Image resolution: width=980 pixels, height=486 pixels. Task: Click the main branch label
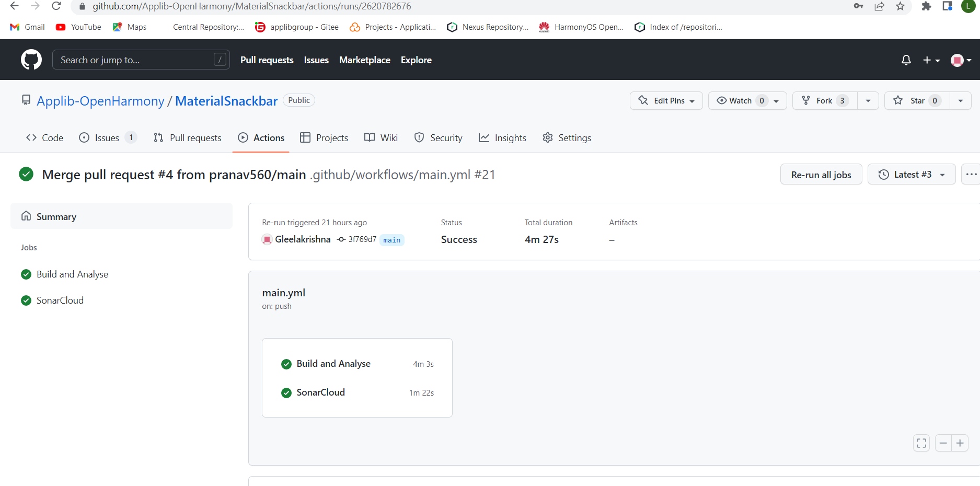tap(391, 240)
